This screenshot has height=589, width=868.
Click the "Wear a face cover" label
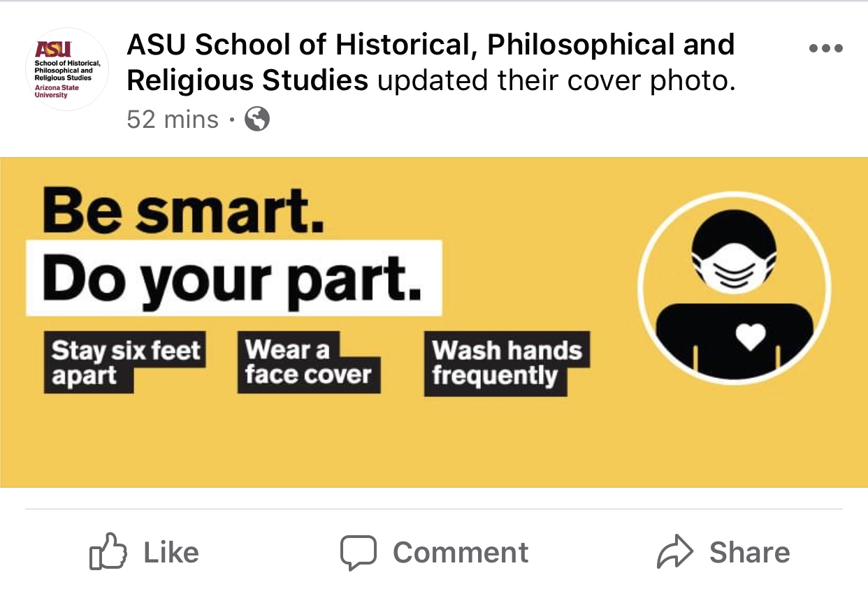(308, 362)
